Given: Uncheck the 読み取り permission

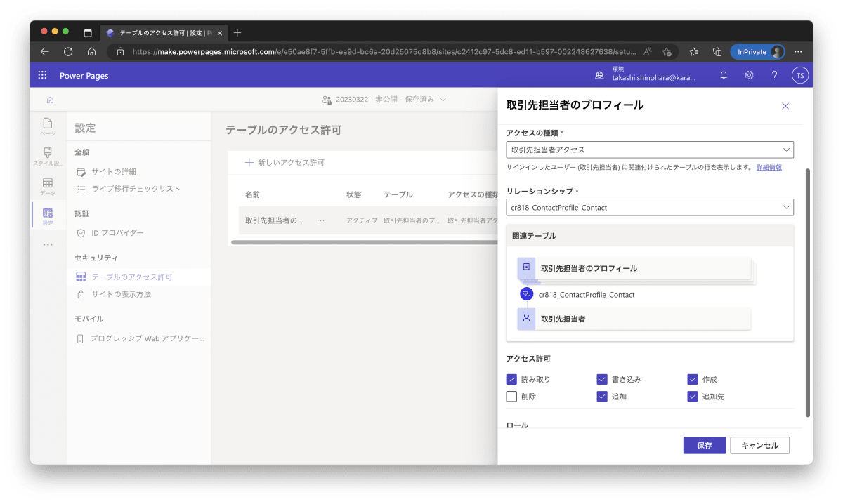Looking at the screenshot, I should coord(511,379).
